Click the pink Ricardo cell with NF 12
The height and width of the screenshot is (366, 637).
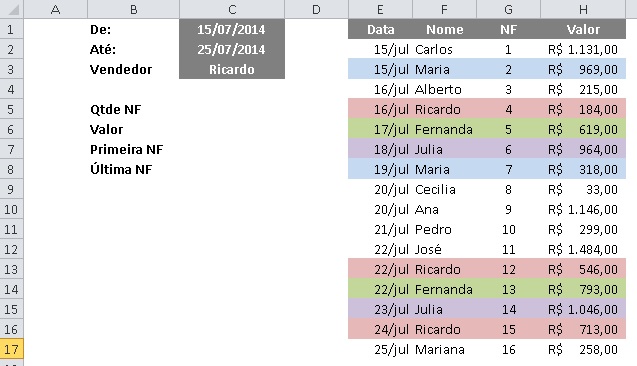point(444,269)
